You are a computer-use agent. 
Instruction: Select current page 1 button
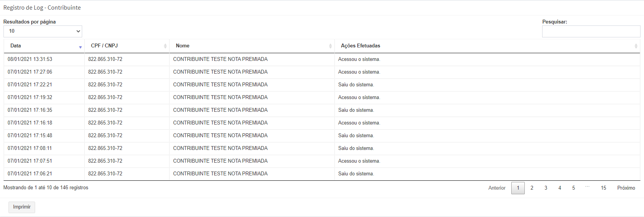518,188
